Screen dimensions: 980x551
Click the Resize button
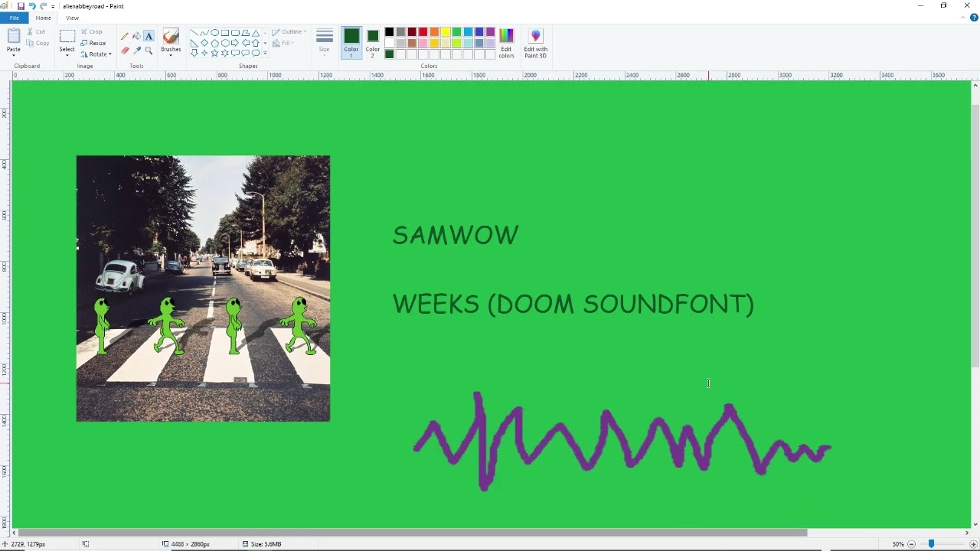coord(93,43)
